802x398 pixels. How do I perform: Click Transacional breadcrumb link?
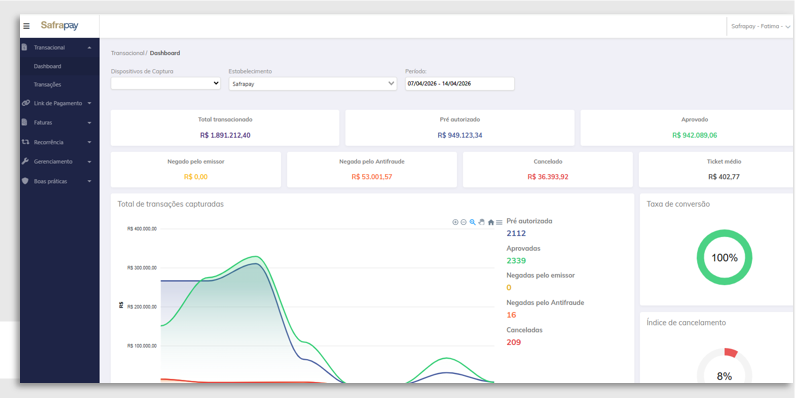pyautogui.click(x=127, y=53)
